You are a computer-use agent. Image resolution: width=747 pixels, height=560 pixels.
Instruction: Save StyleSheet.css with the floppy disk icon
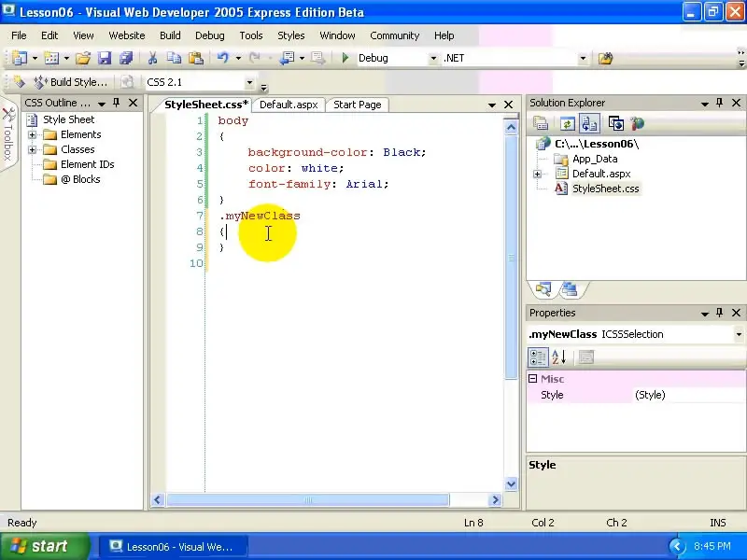point(105,58)
